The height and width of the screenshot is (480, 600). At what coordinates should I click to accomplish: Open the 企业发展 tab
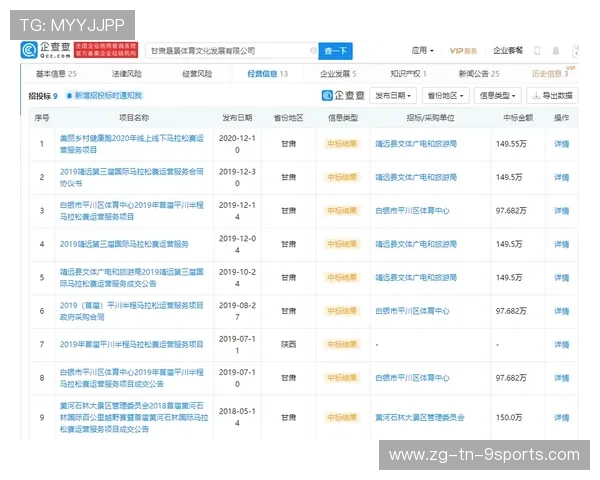(x=338, y=73)
